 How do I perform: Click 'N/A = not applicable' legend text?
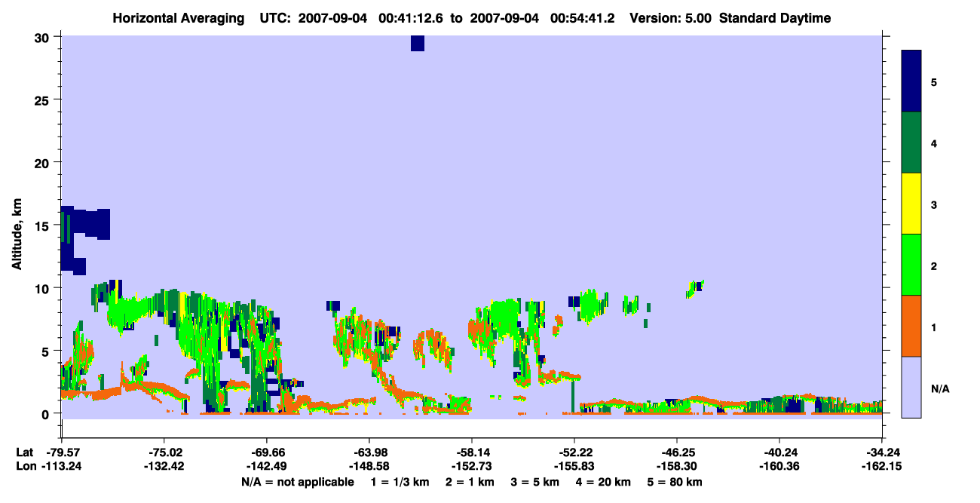(x=298, y=482)
